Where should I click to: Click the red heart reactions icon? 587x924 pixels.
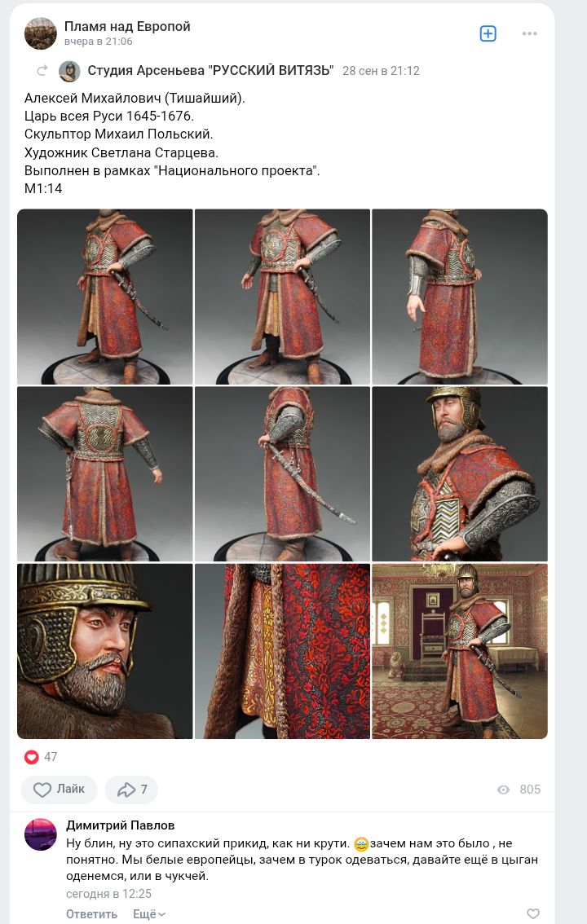31,757
